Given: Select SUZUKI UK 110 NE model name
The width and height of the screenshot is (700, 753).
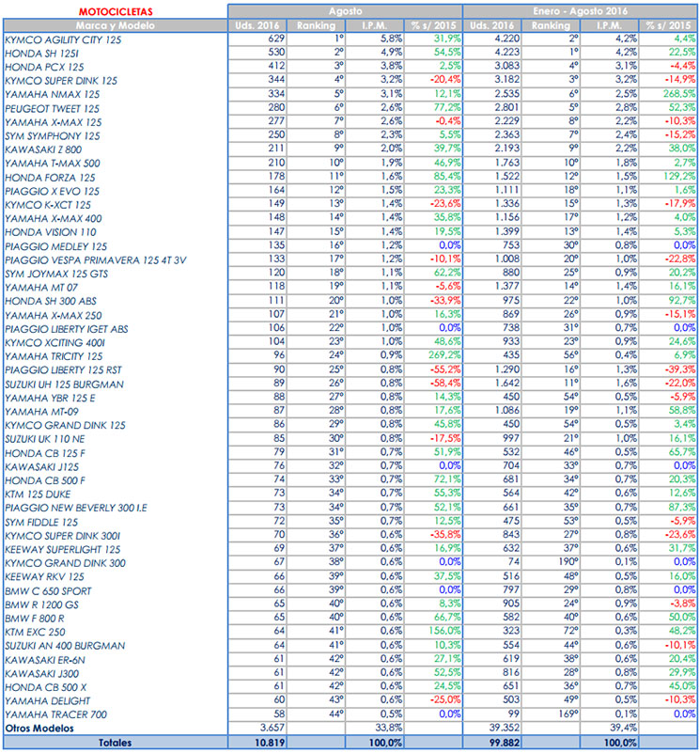Looking at the screenshot, I should pos(45,439).
